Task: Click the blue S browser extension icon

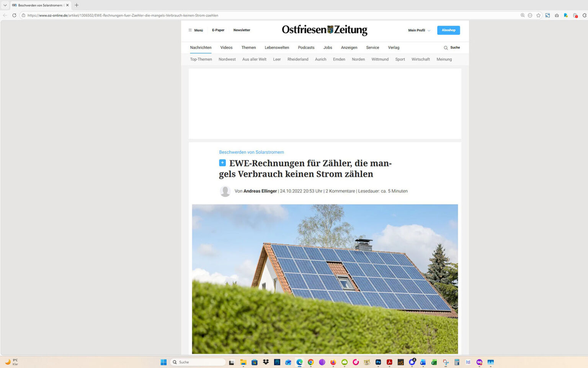Action: click(x=547, y=15)
